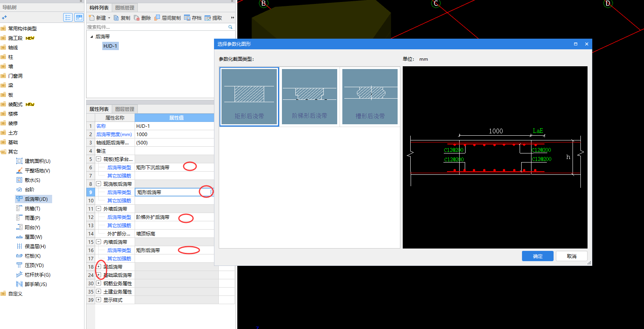Screen dimensions: 644x329
Task: Click the 复制 (copy) icon in the component list toolbar
Action: pos(116,18)
